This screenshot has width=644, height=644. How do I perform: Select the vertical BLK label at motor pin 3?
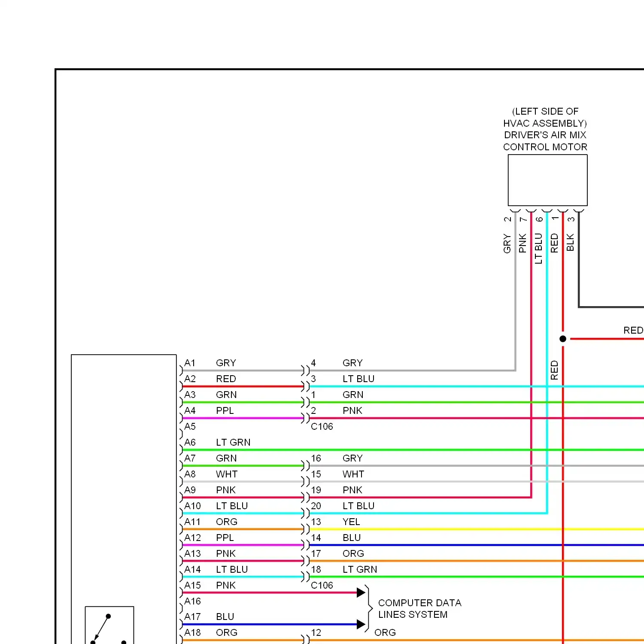click(570, 243)
